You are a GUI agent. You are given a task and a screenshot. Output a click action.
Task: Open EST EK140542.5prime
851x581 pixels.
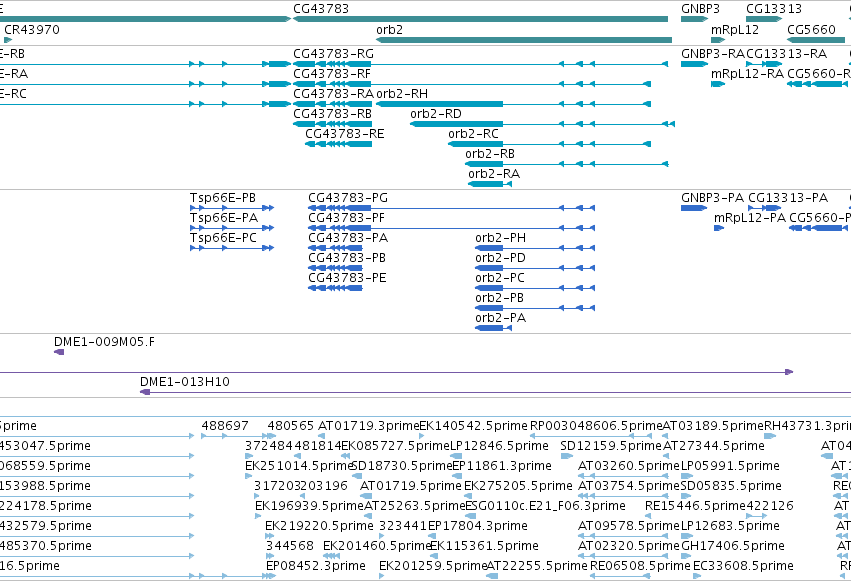(473, 426)
